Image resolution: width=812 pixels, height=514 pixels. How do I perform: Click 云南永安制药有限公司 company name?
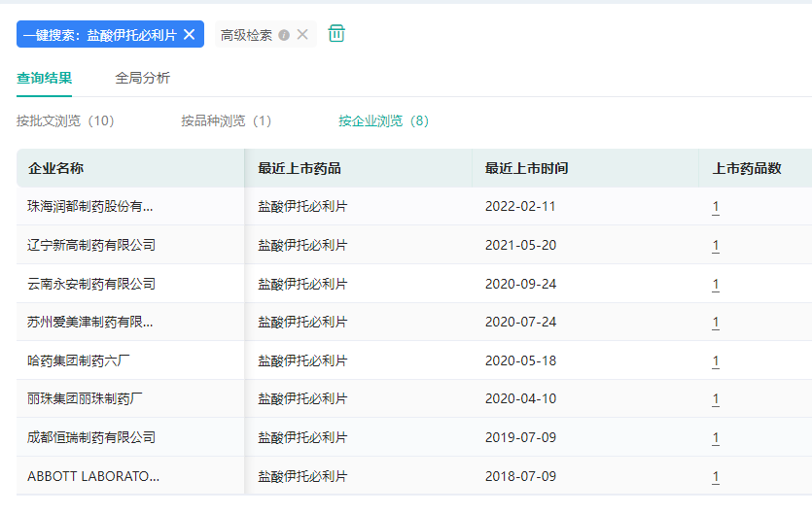pyautogui.click(x=91, y=284)
